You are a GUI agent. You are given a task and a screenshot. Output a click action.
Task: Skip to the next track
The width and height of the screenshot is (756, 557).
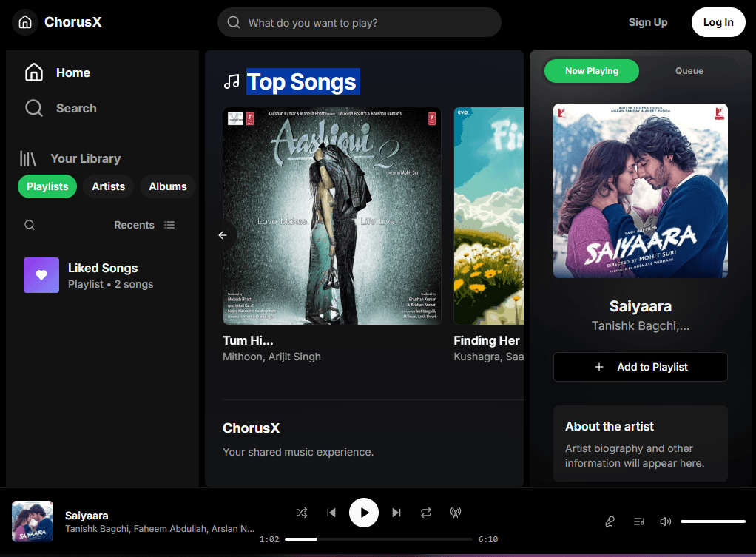pos(396,513)
